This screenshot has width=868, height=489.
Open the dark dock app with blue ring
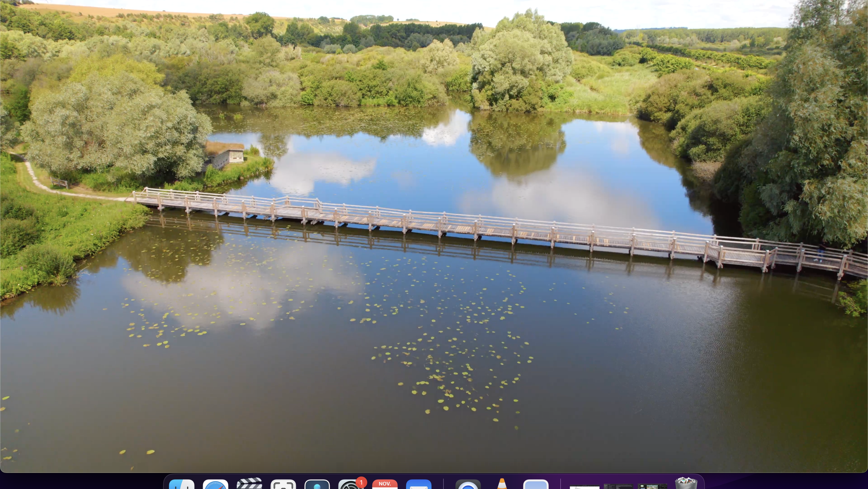click(468, 484)
